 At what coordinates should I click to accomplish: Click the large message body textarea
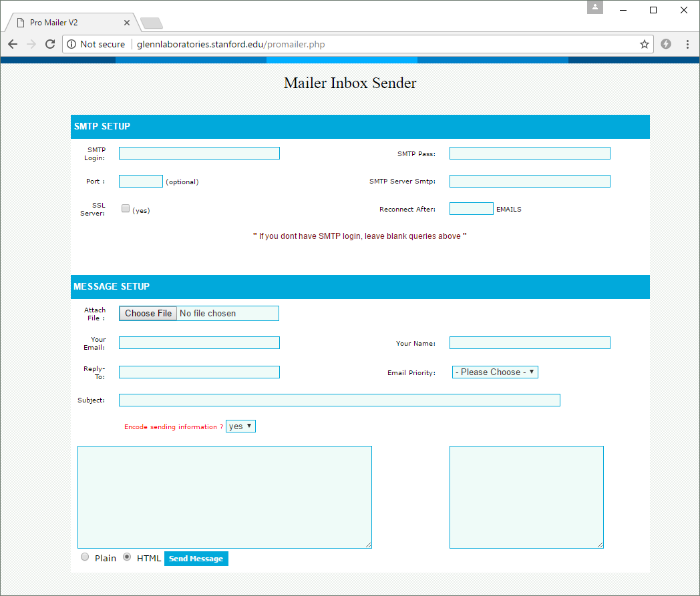(224, 497)
